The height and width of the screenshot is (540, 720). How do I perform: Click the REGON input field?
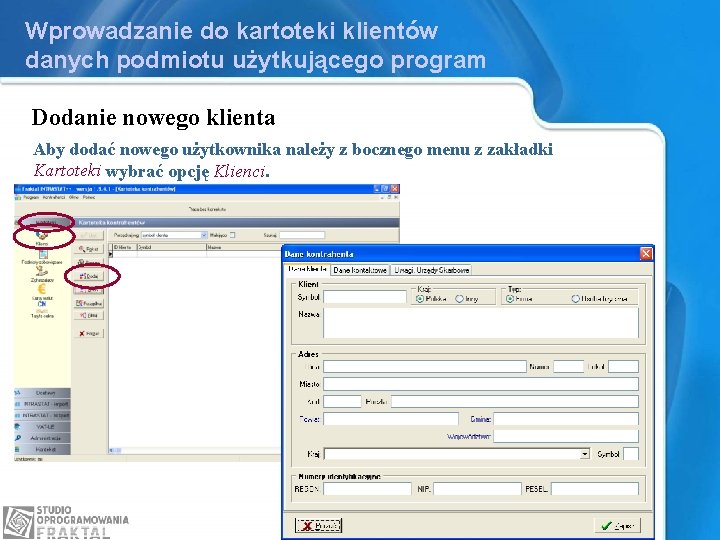pyautogui.click(x=367, y=489)
